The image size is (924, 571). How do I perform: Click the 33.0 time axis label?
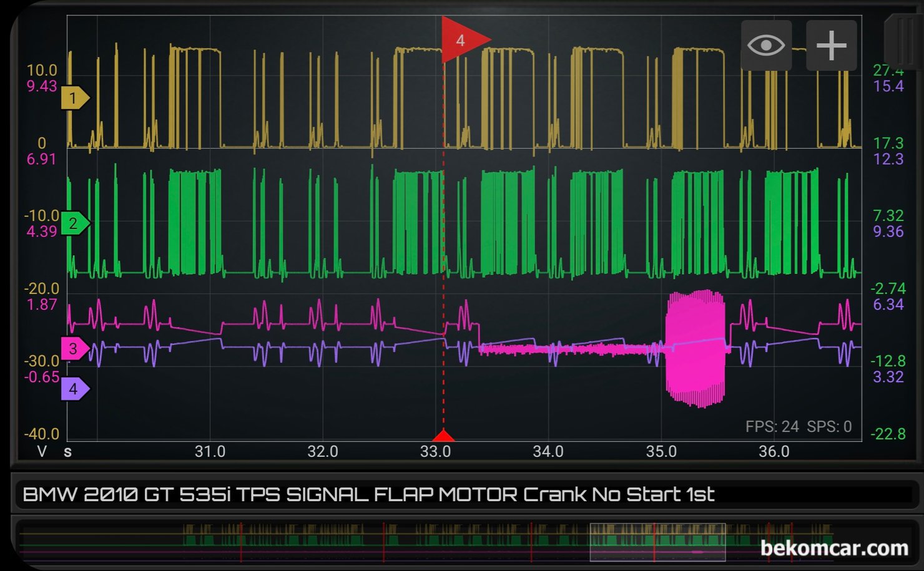coord(435,451)
